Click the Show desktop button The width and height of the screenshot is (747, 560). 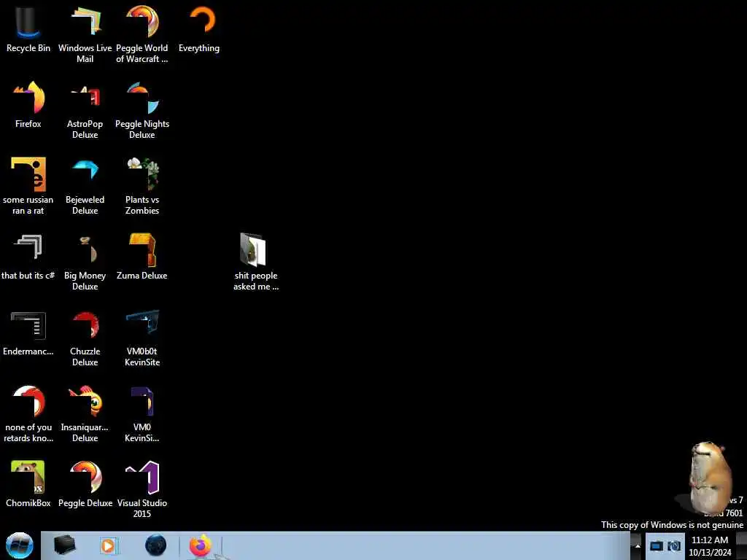point(741,545)
